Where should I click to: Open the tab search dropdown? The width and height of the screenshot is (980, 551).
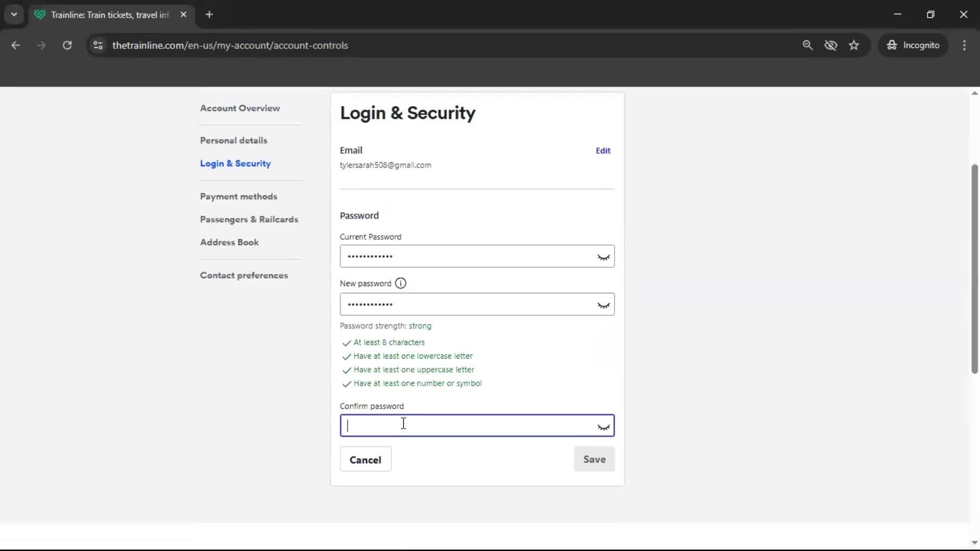[x=14, y=14]
